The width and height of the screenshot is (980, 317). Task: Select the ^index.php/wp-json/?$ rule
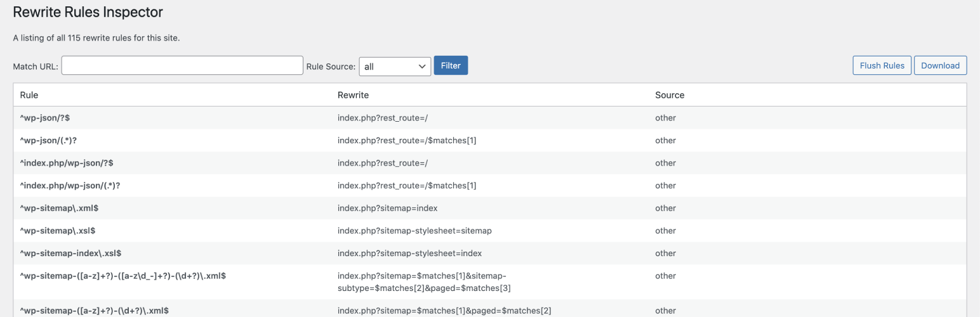coord(67,163)
